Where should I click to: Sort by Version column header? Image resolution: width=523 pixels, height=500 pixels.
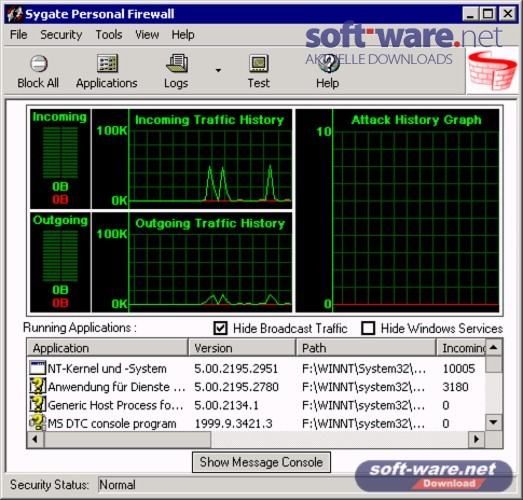tap(242, 348)
